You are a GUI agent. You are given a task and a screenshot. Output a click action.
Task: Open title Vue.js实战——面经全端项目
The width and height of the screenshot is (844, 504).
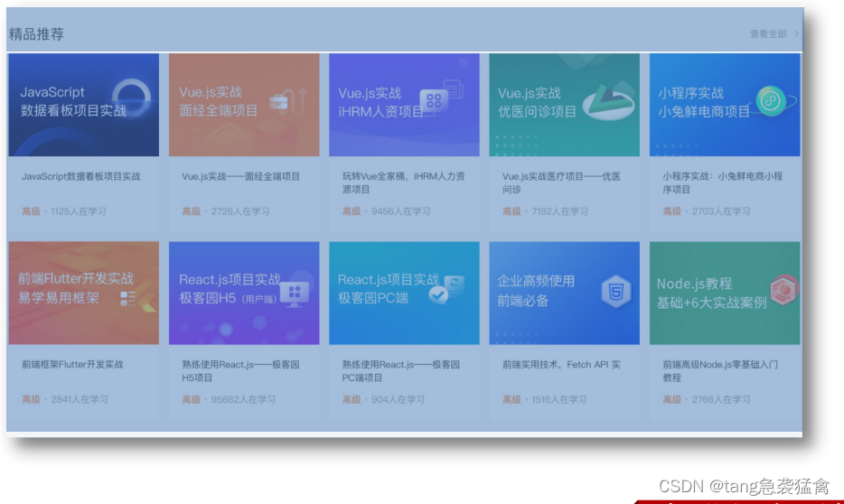(x=240, y=176)
